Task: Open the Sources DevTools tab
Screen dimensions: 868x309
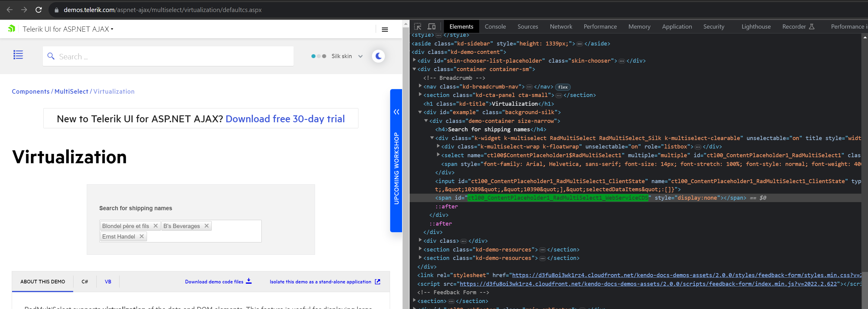Action: pos(528,27)
